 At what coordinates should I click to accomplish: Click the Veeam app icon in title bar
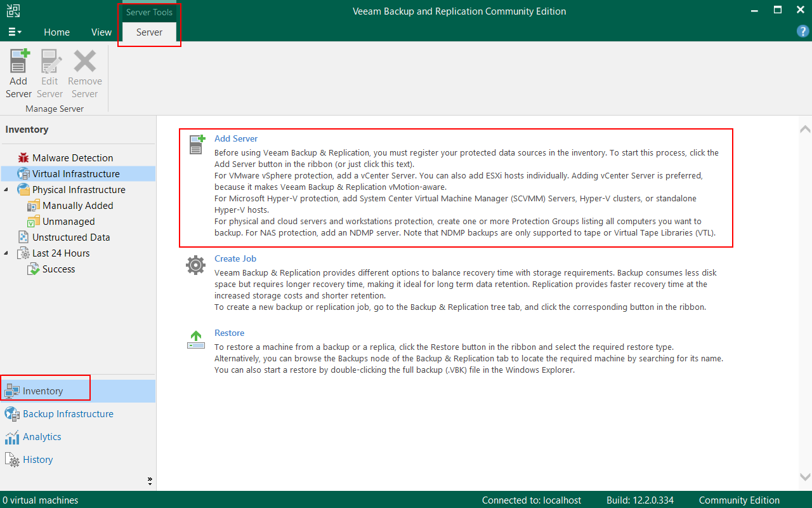(13, 10)
